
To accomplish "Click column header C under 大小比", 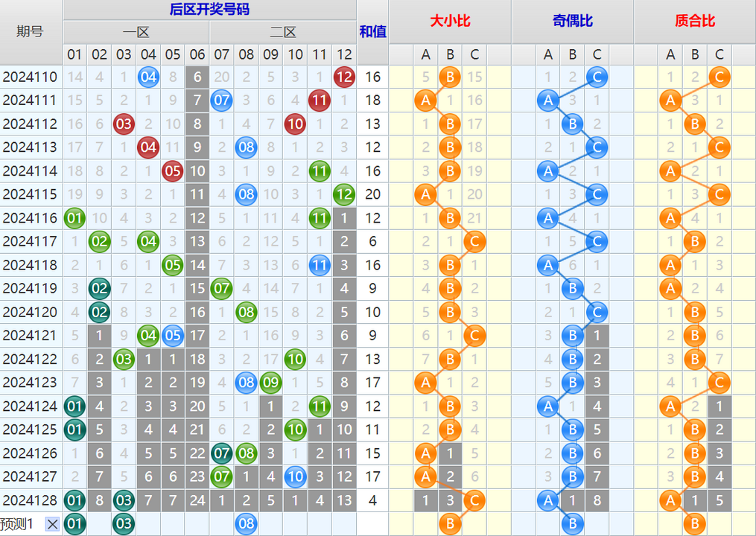I will (474, 54).
